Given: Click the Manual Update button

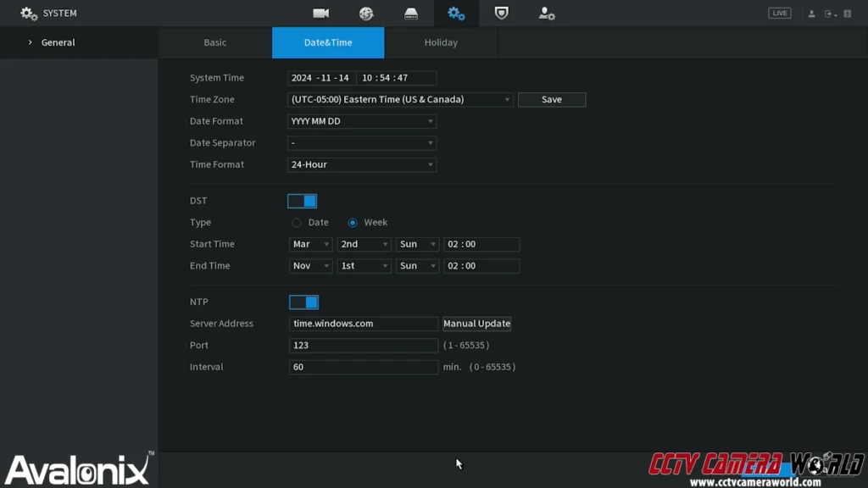Looking at the screenshot, I should tap(476, 324).
